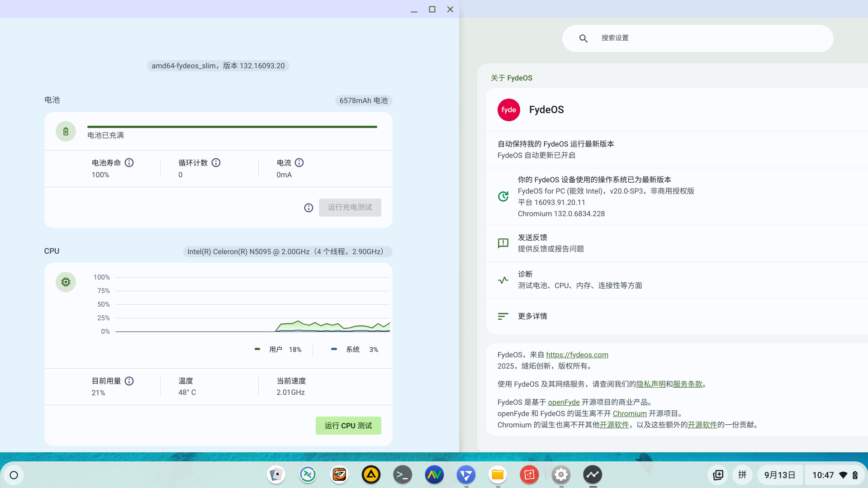Image resolution: width=868 pixels, height=488 pixels.
Task: Open the blue funnel app in shelf
Action: click(x=466, y=474)
